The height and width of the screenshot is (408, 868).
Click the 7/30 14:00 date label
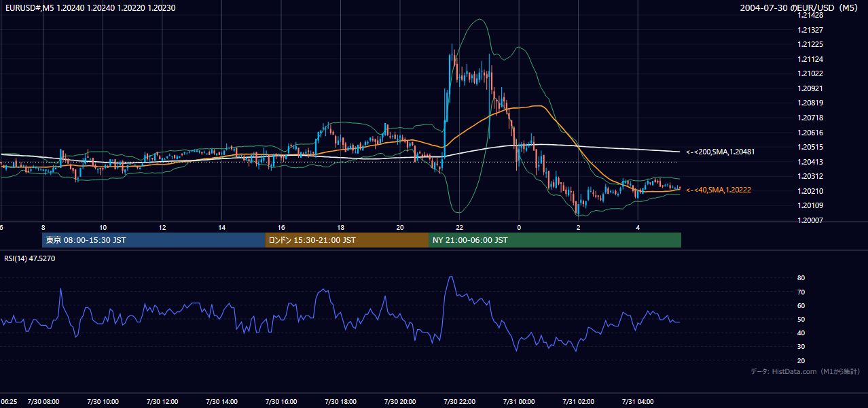(221, 402)
